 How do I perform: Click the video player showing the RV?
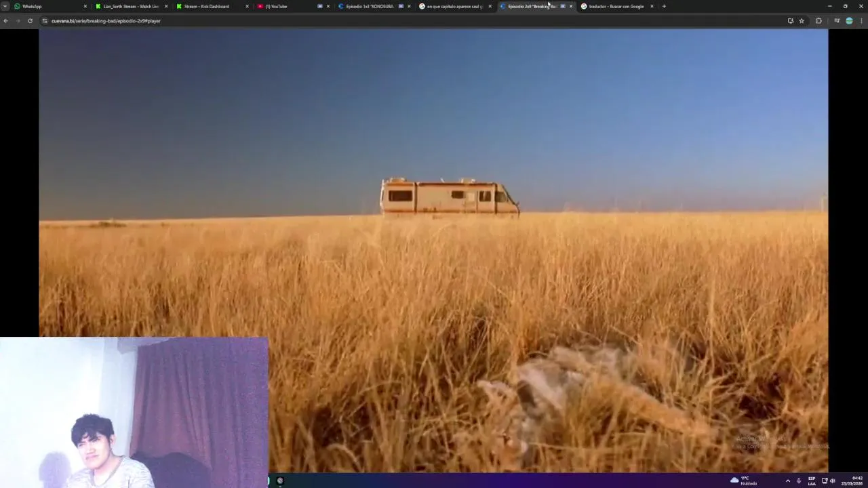tap(433, 251)
